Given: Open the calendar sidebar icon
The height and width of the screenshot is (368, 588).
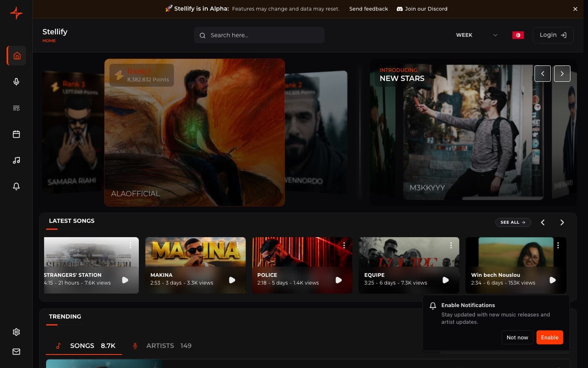Looking at the screenshot, I should pyautogui.click(x=16, y=134).
